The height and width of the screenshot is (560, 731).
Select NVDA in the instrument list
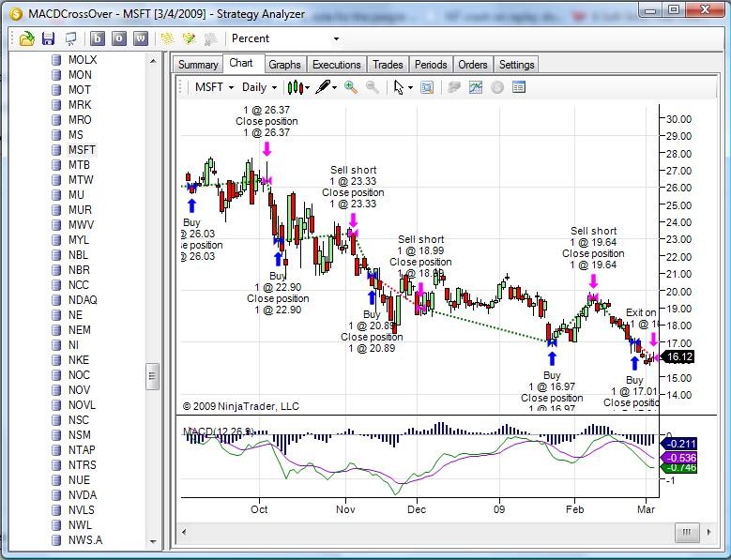tap(82, 494)
